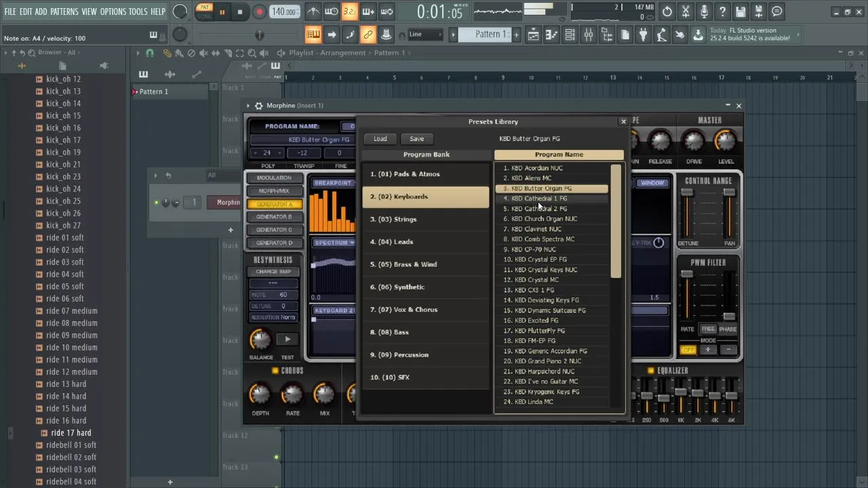Screen dimensions: 868x488
Task: Click the resynthesis Test play button
Action: [288, 340]
